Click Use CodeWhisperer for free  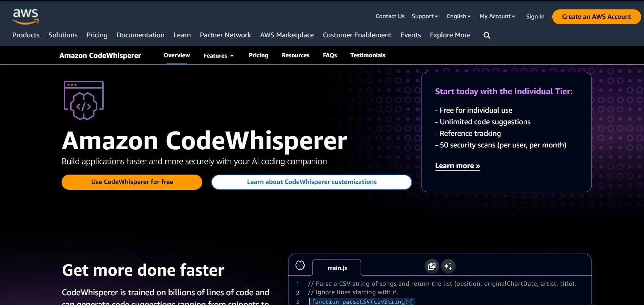(132, 182)
